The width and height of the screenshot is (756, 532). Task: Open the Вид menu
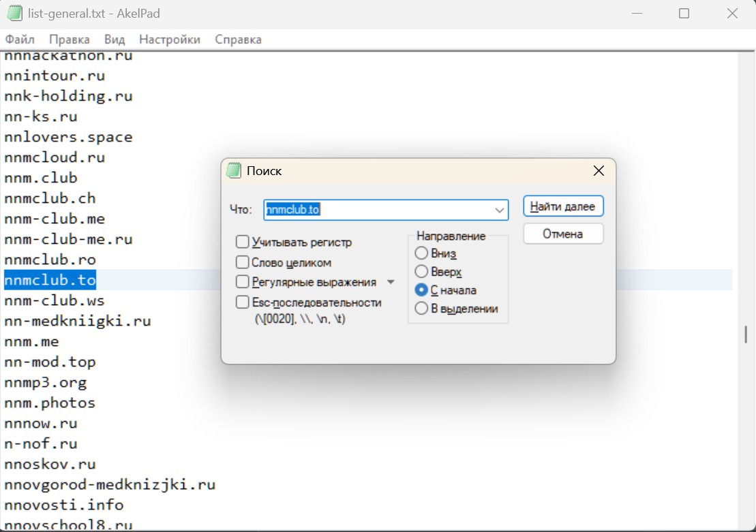[x=115, y=40]
